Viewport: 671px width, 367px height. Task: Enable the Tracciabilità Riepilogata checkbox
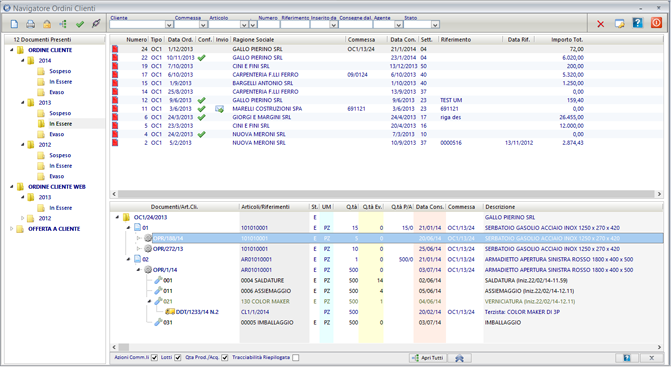point(296,358)
